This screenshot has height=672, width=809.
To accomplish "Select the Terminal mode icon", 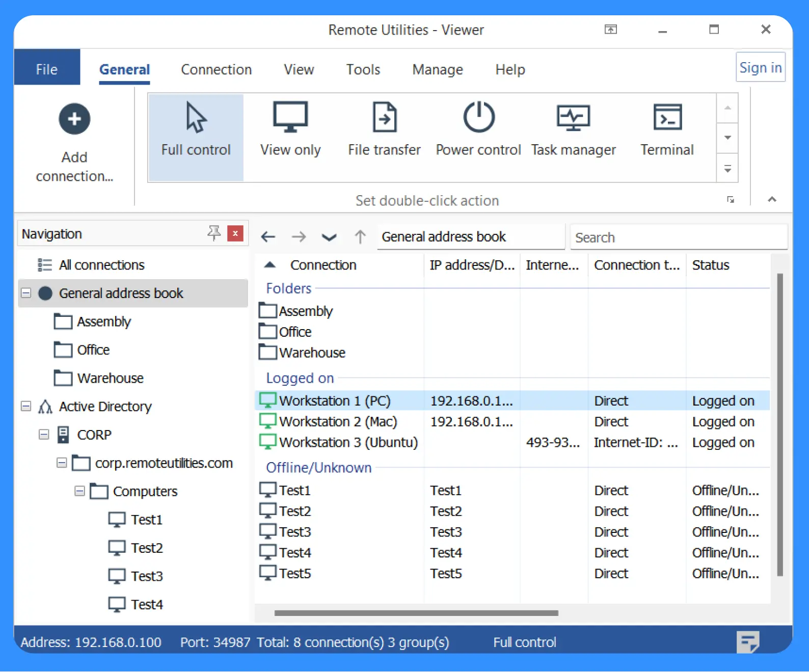I will (x=667, y=117).
